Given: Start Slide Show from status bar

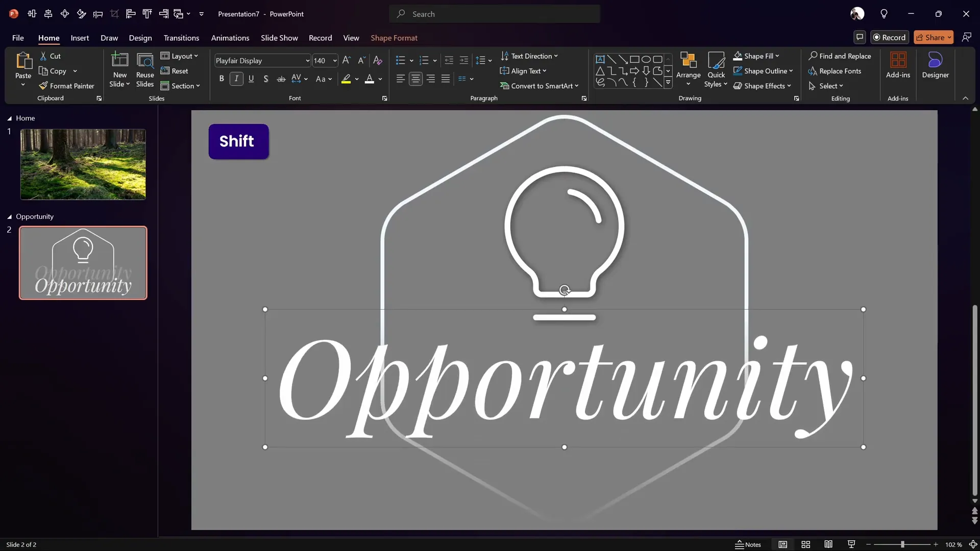Looking at the screenshot, I should (851, 544).
